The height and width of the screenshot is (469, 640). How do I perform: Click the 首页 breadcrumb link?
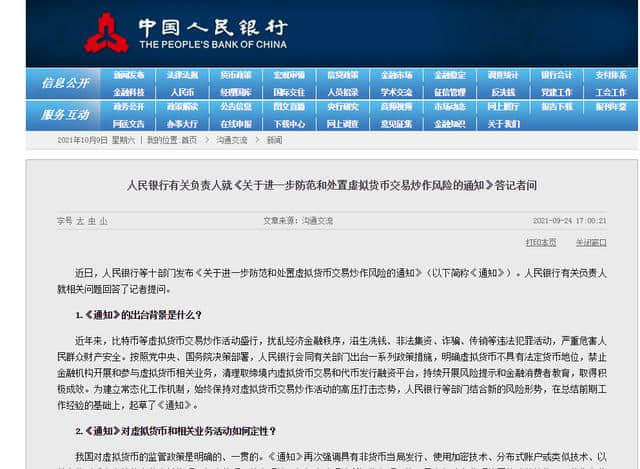pyautogui.click(x=189, y=140)
